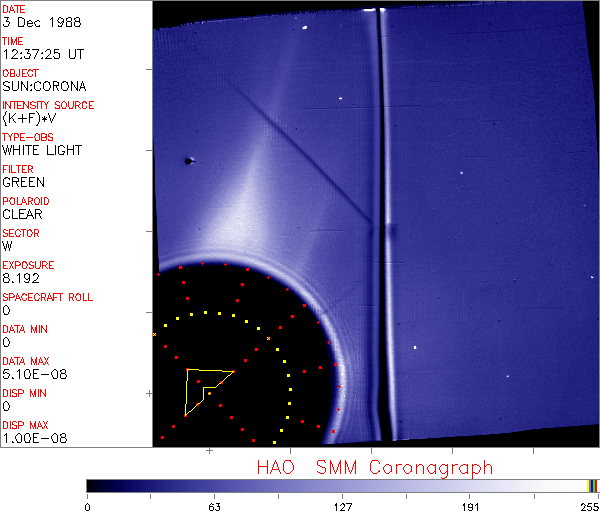The height and width of the screenshot is (512, 600).
Task: Click the color bar label "255"
Action: coord(590,507)
